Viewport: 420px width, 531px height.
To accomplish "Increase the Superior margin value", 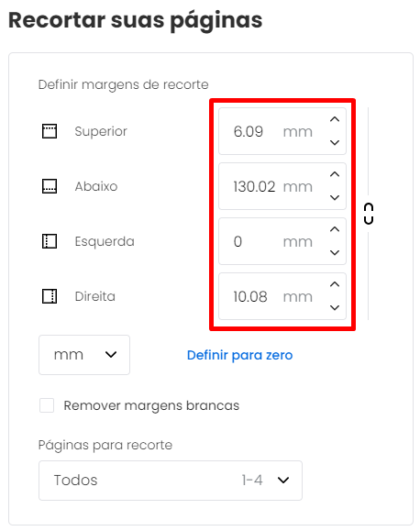I will (x=335, y=119).
